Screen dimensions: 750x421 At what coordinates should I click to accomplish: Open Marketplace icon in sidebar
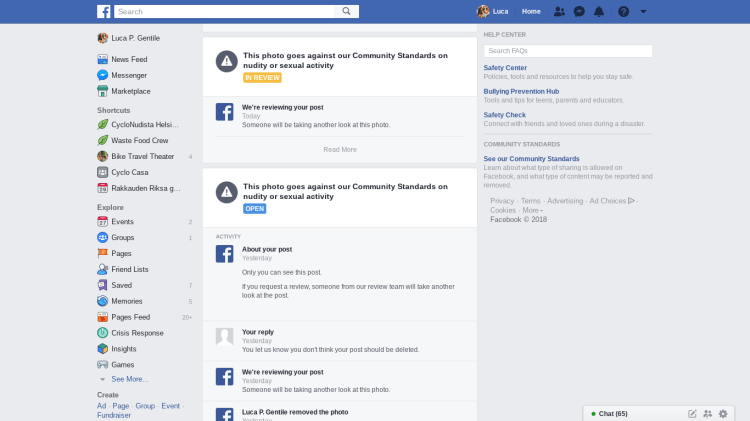[x=102, y=91]
